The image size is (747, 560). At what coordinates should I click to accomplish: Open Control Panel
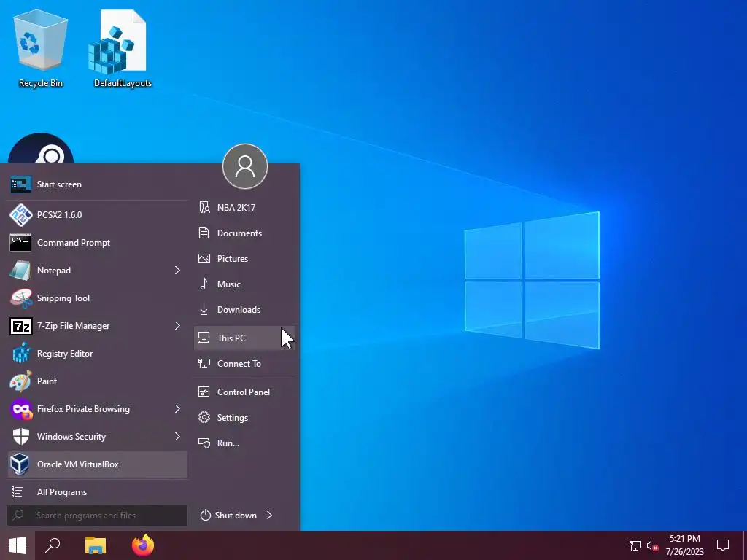(x=244, y=392)
